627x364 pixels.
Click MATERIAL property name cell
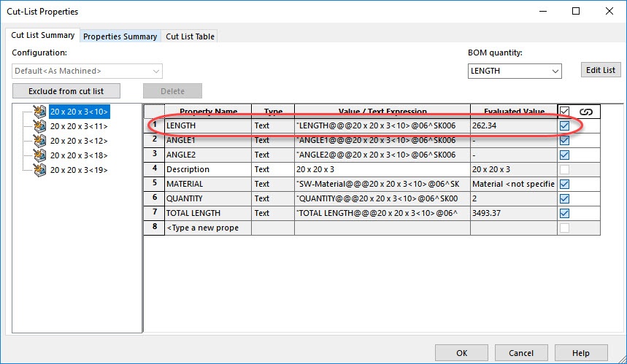[208, 184]
